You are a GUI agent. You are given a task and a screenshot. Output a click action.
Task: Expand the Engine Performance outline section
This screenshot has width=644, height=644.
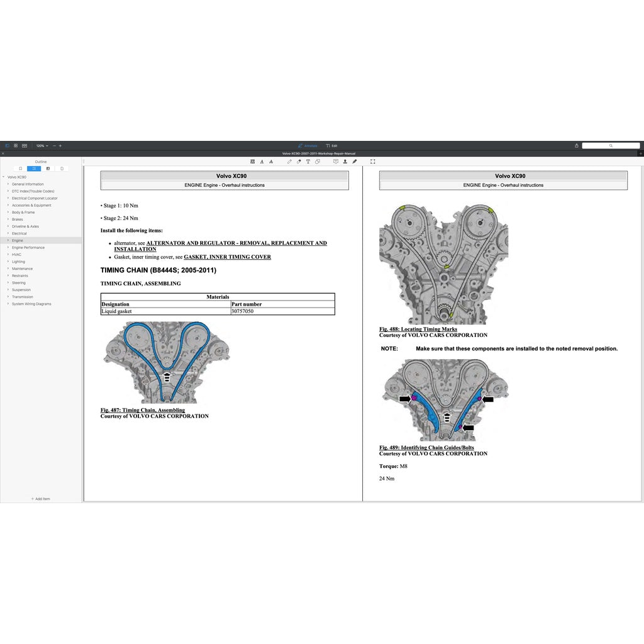8,248
